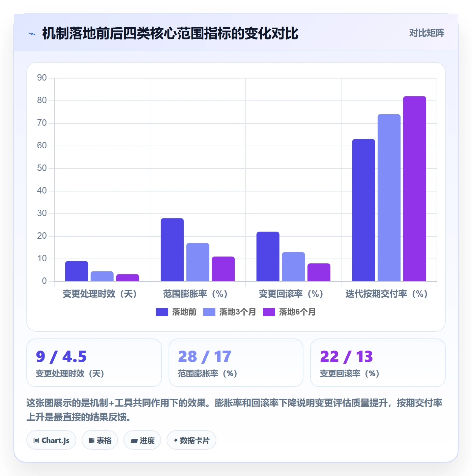Viewport: 472px width, 476px height.
Task: Click the 对比矩阵 label in header
Action: point(426,33)
